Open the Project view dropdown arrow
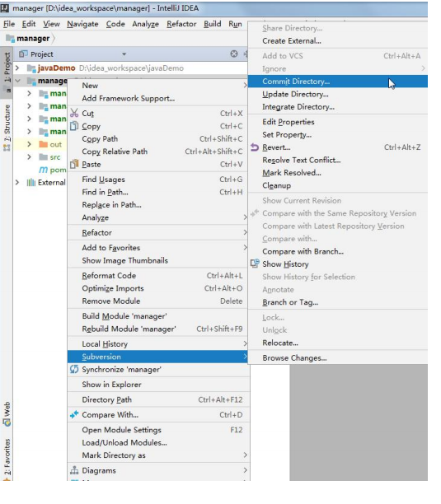The width and height of the screenshot is (441, 504). pyautogui.click(x=124, y=54)
